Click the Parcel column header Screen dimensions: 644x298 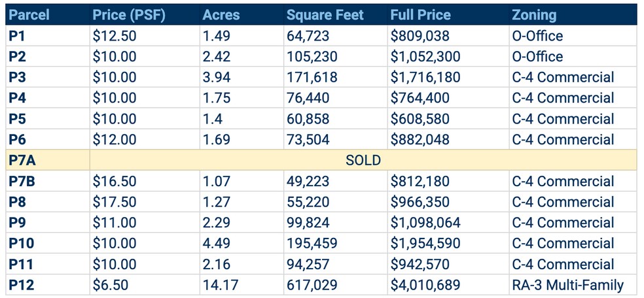[29, 14]
